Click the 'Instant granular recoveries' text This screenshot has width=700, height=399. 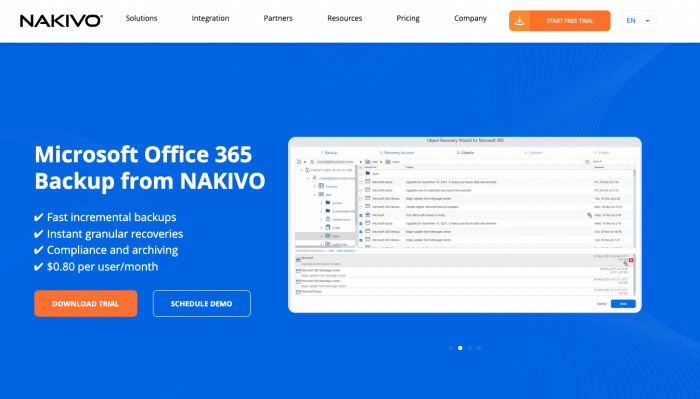point(115,234)
